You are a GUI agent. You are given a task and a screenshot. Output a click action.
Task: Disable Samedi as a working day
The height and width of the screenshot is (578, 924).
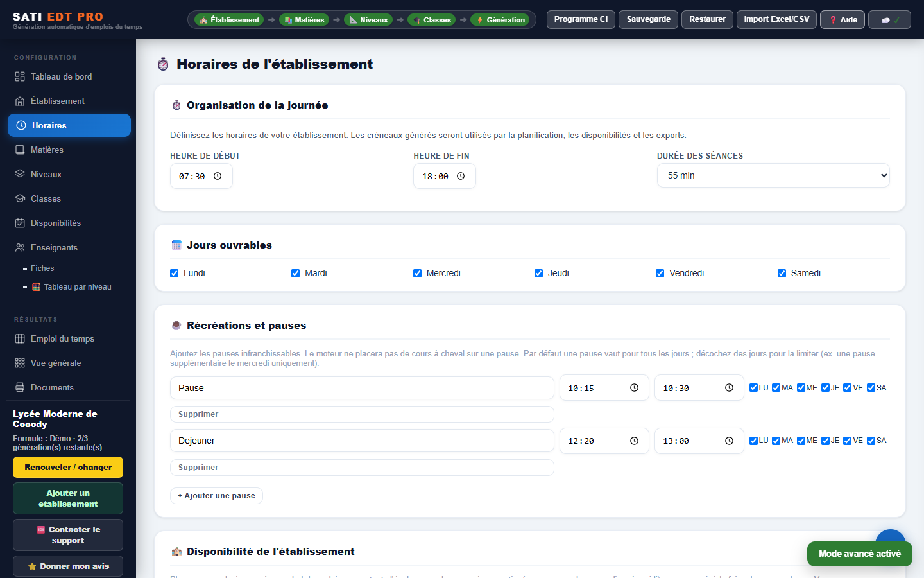coord(782,274)
